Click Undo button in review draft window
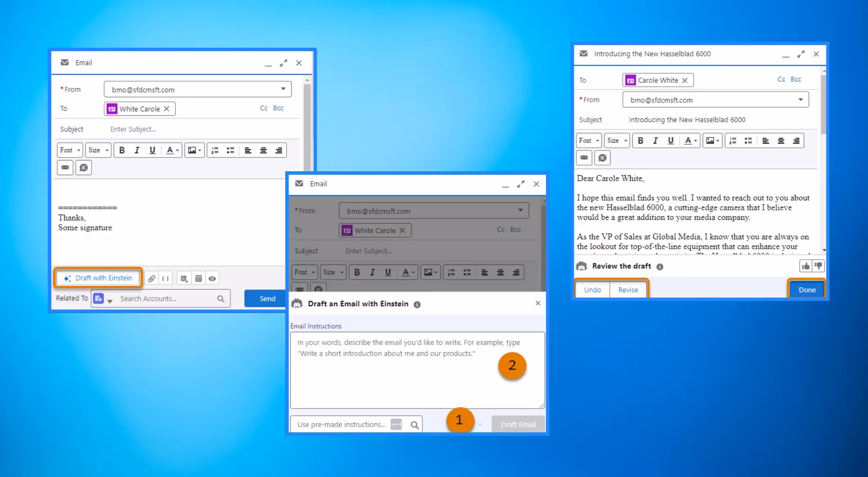Image resolution: width=868 pixels, height=477 pixels. (592, 290)
